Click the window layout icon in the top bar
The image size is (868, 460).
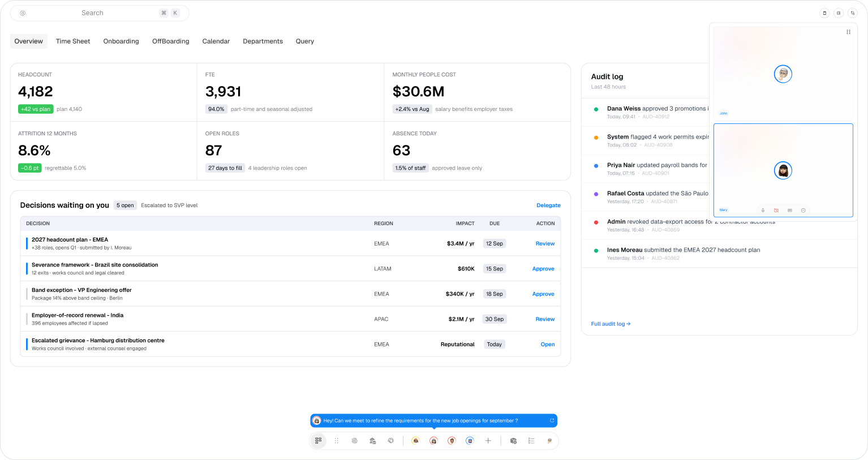point(824,13)
